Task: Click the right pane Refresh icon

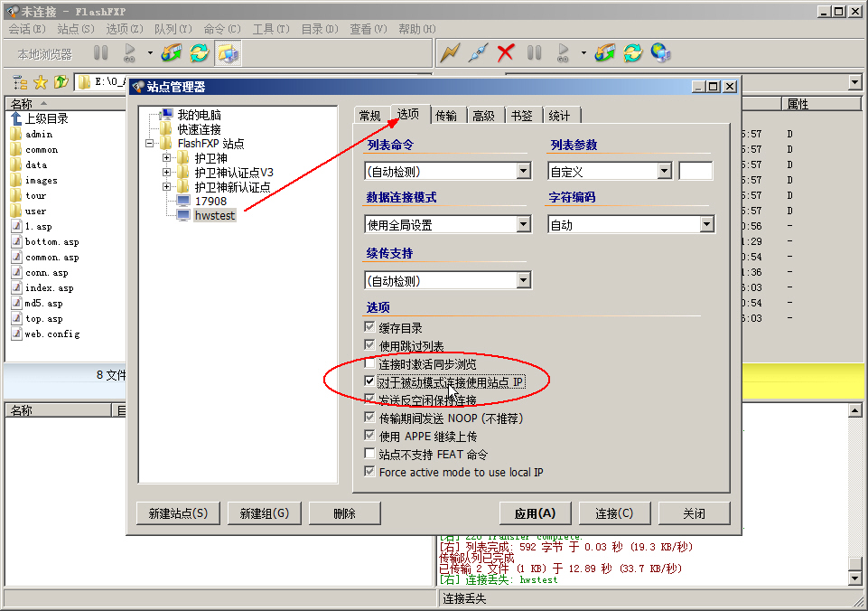Action: 633,53
